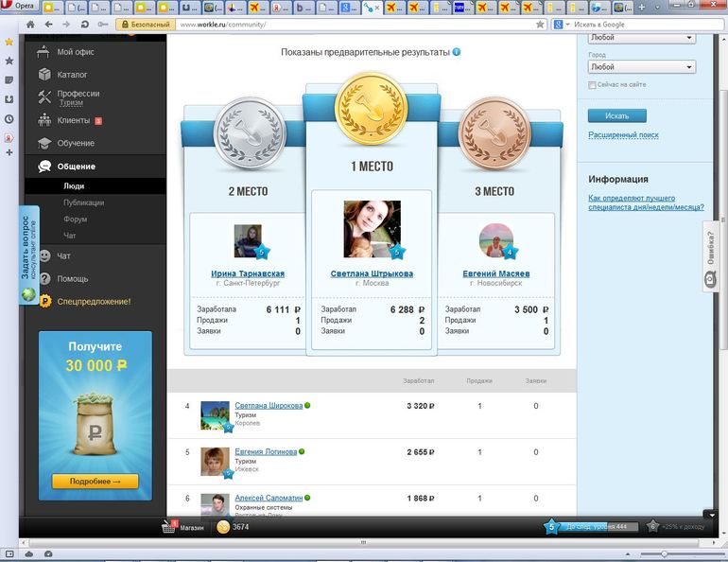Click Задать вопрос side tab
Viewport: 728px width, 562px height.
click(x=28, y=255)
